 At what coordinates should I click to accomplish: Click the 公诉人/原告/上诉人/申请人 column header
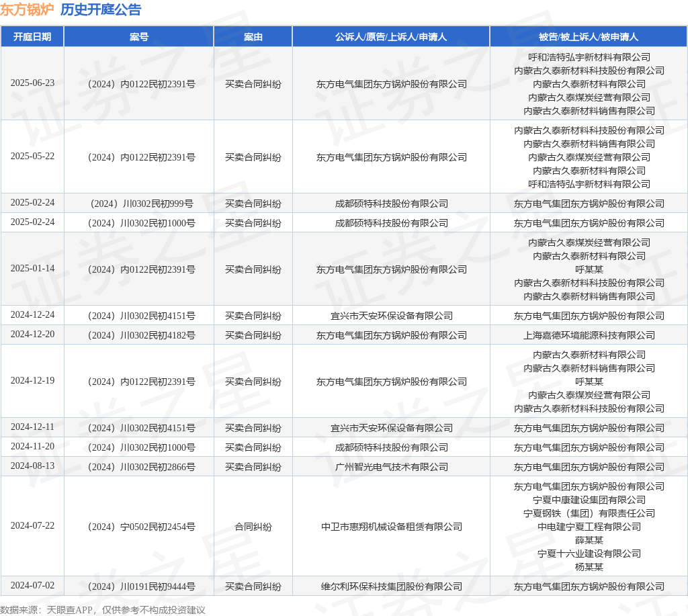(x=391, y=37)
